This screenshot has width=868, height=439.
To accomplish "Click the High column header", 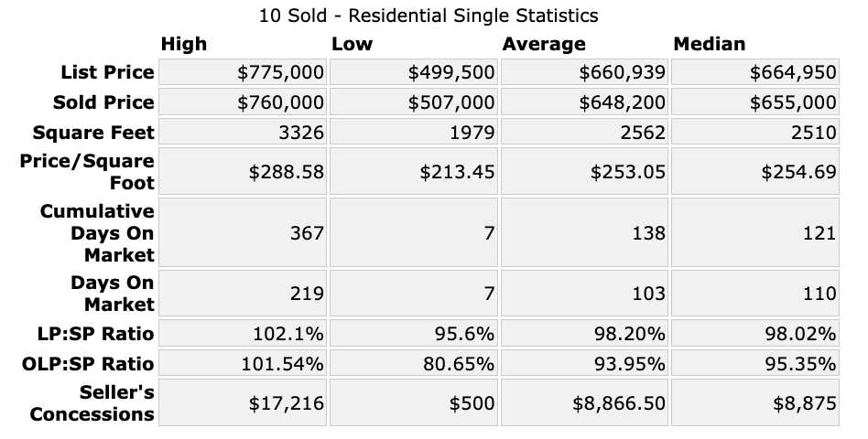I will point(184,44).
